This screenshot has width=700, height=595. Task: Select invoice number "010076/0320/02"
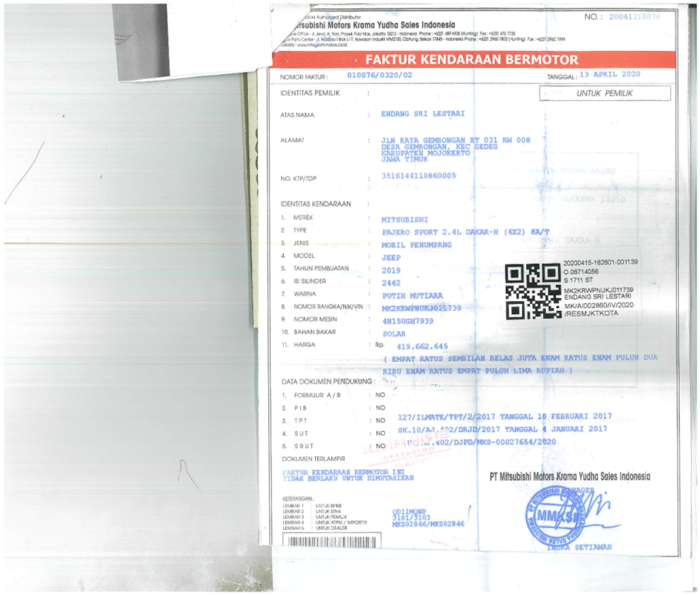pyautogui.click(x=380, y=75)
